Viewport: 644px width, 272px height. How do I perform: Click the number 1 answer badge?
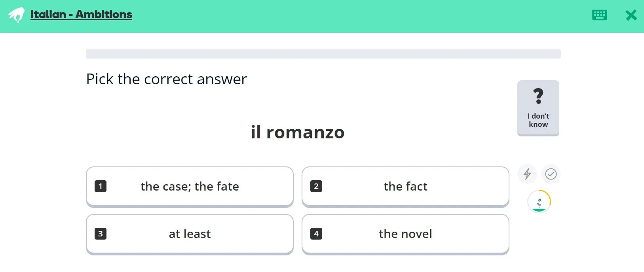(101, 186)
